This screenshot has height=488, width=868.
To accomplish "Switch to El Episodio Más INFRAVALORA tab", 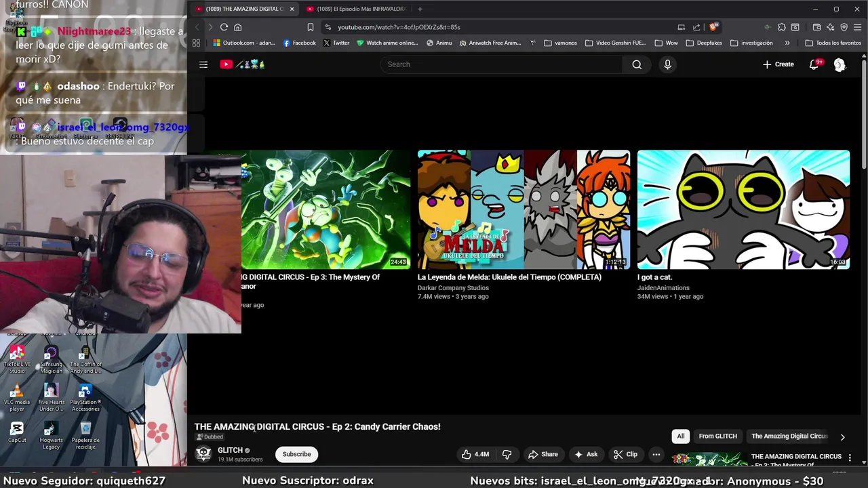I will pyautogui.click(x=355, y=9).
